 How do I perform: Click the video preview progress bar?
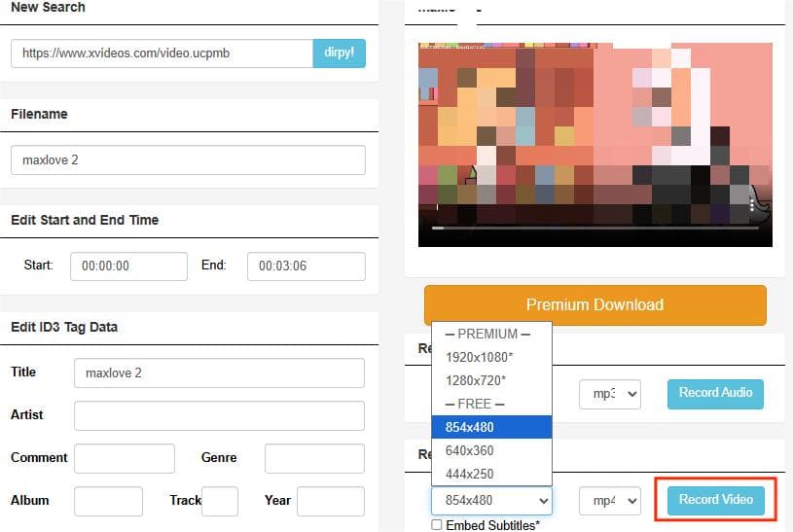(594, 228)
